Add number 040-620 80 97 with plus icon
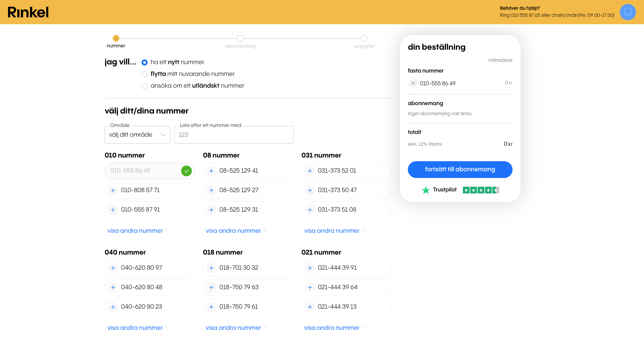The height and width of the screenshot is (354, 644). (113, 268)
